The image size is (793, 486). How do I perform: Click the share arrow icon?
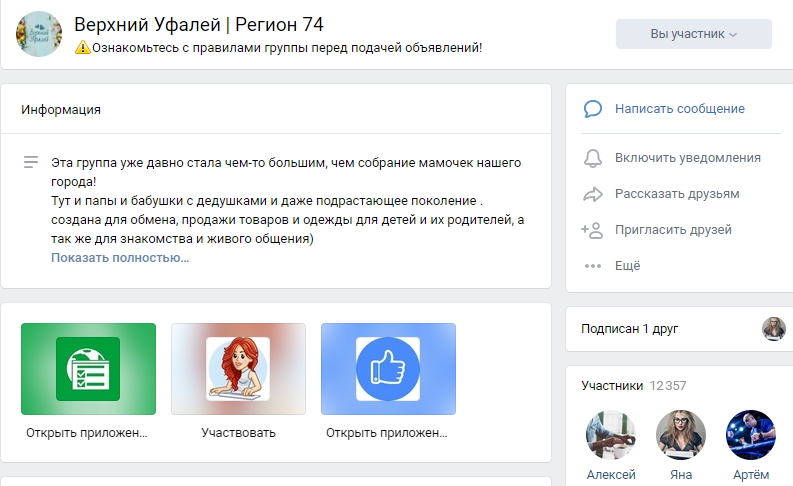coord(593,194)
